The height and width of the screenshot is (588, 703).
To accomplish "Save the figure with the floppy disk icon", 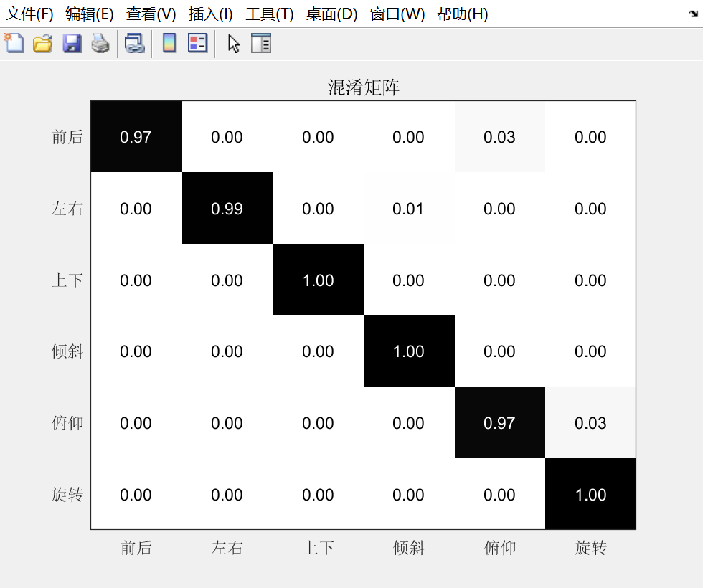I will click(x=72, y=44).
